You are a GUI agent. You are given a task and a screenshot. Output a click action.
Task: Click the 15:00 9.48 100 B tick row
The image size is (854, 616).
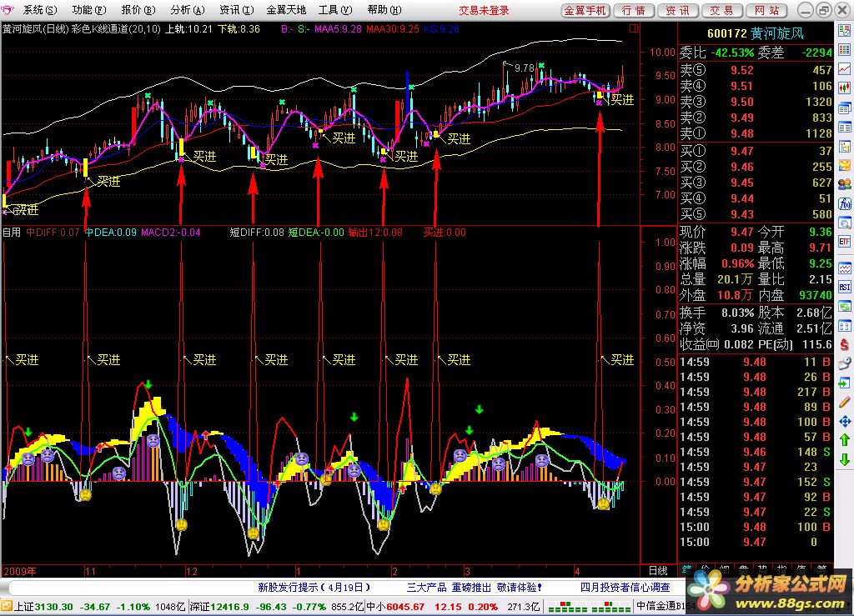coord(756,527)
